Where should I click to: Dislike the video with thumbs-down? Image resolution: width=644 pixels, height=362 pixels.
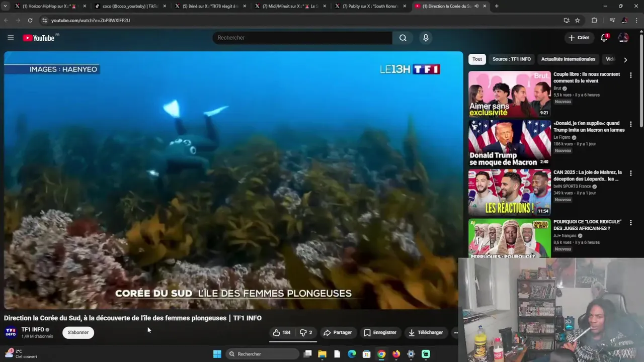pos(306,332)
